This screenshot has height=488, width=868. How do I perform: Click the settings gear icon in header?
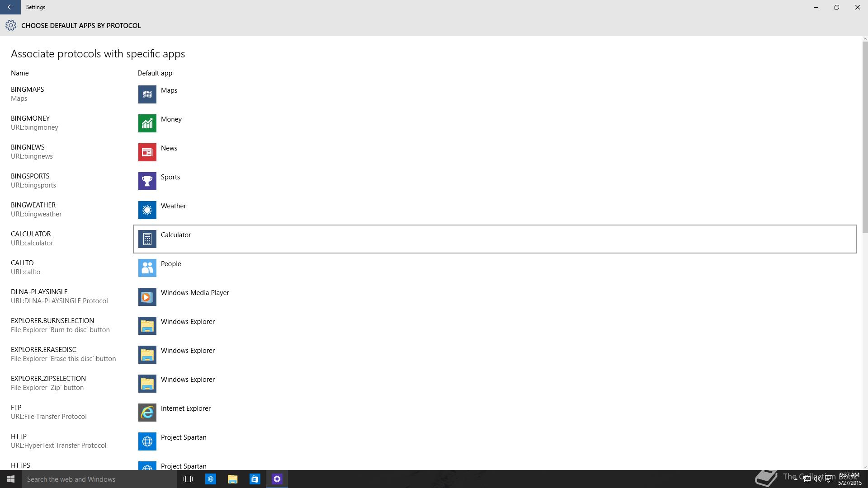pos(11,25)
